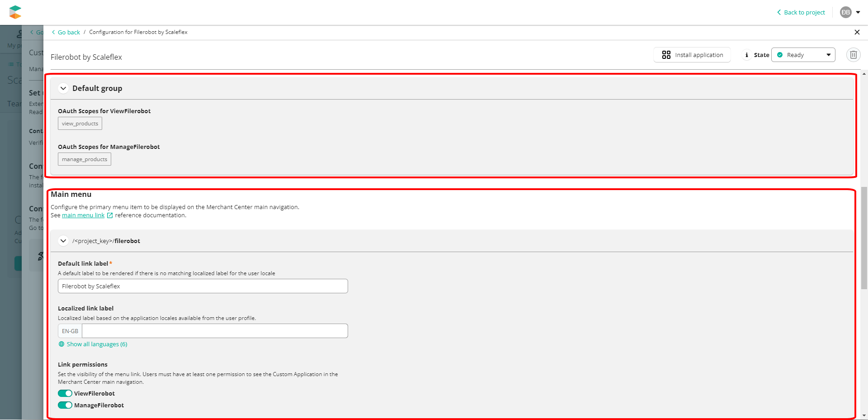Click the Default link label input field
Screen dimensions: 868x420
pyautogui.click(x=203, y=286)
